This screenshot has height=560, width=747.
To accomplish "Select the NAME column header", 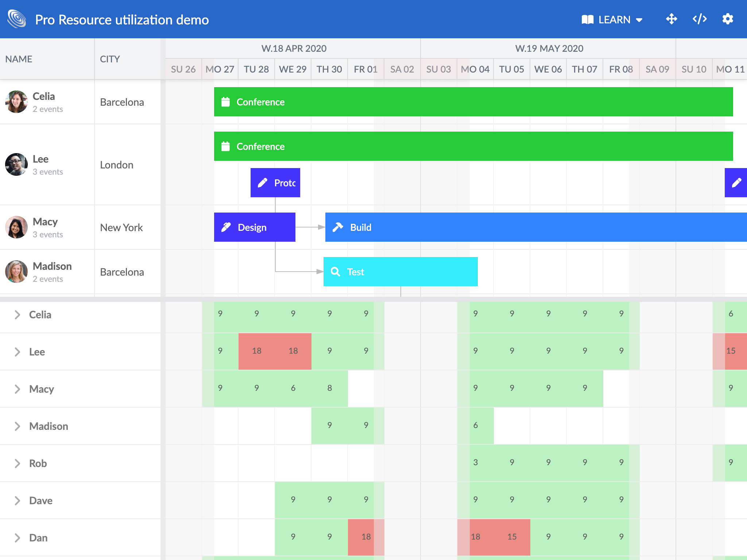I will click(19, 59).
